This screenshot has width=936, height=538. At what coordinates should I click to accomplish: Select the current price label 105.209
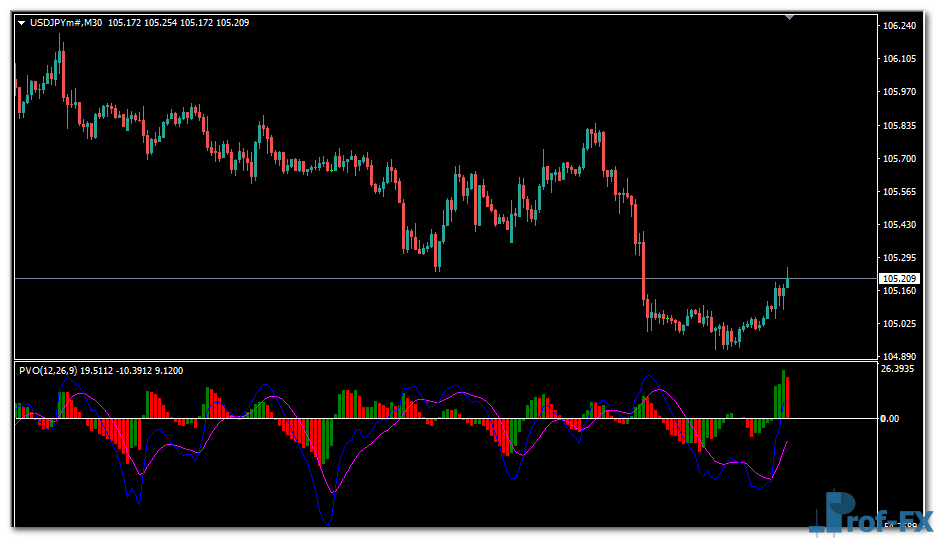(898, 278)
